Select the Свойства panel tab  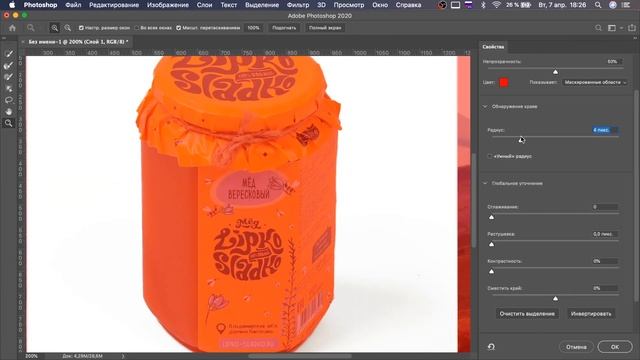coord(493,47)
